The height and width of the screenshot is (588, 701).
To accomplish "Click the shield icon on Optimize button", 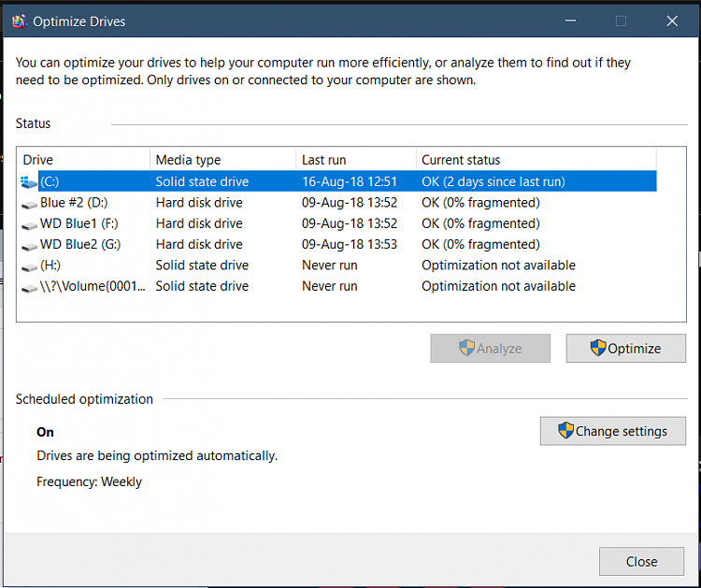I will (x=598, y=348).
